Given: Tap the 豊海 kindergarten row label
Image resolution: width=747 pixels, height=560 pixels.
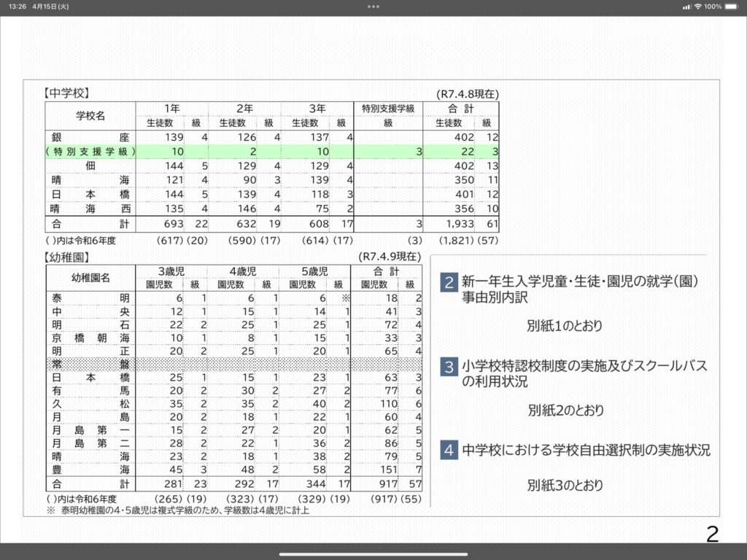Looking at the screenshot, I should pyautogui.click(x=90, y=470).
